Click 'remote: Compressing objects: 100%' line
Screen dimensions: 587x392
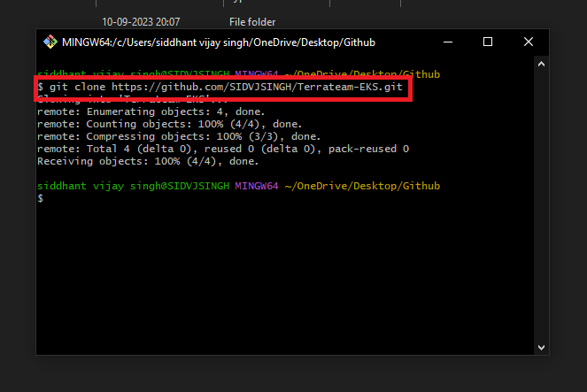179,136
